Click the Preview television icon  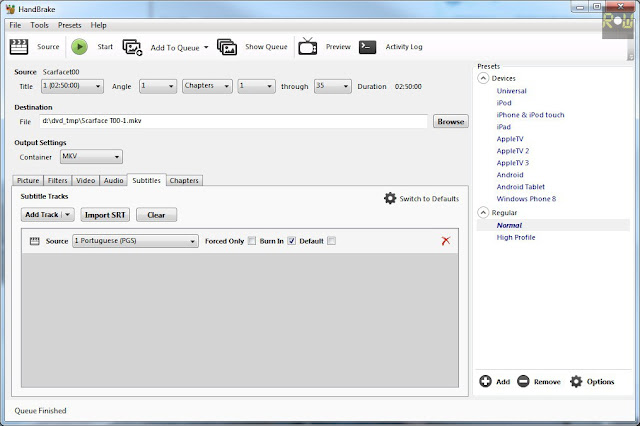coord(308,46)
